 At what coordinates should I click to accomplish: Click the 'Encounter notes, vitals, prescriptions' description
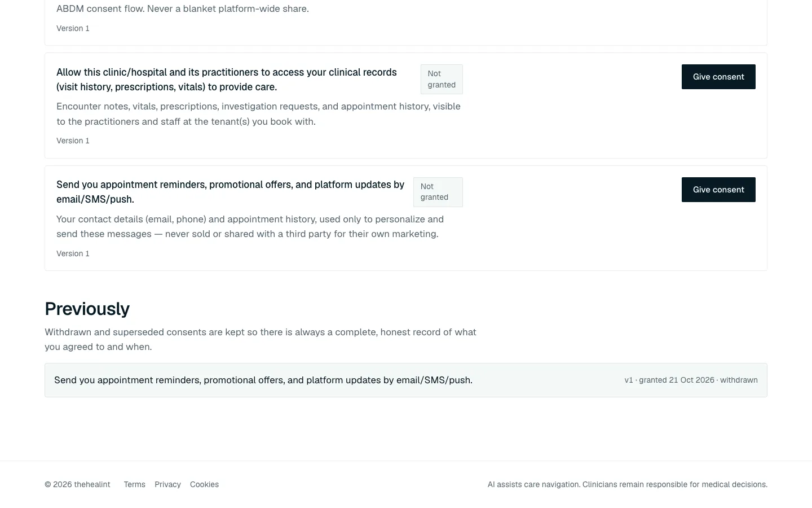click(258, 114)
